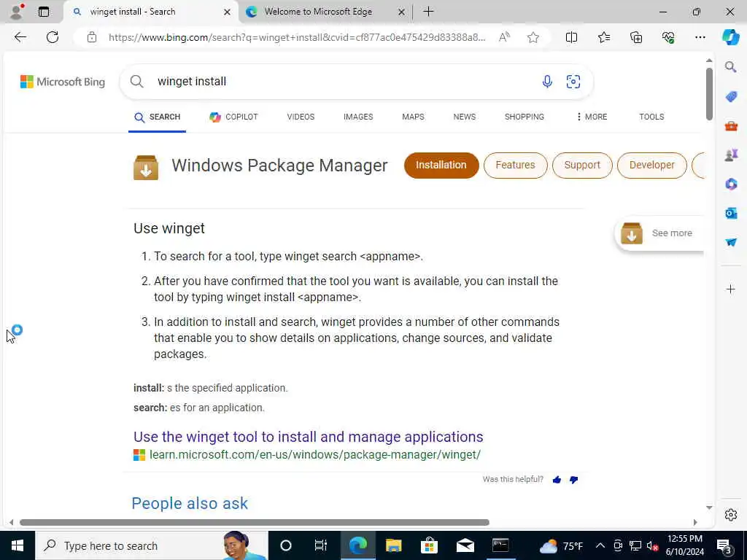Select the NEWS search tab
This screenshot has width=747, height=560.
(x=465, y=117)
